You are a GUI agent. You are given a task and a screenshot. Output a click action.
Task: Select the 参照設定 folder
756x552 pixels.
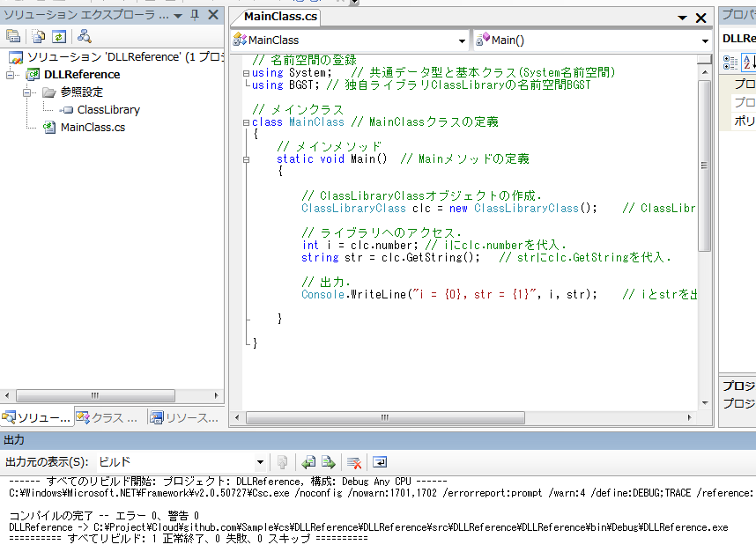(81, 92)
